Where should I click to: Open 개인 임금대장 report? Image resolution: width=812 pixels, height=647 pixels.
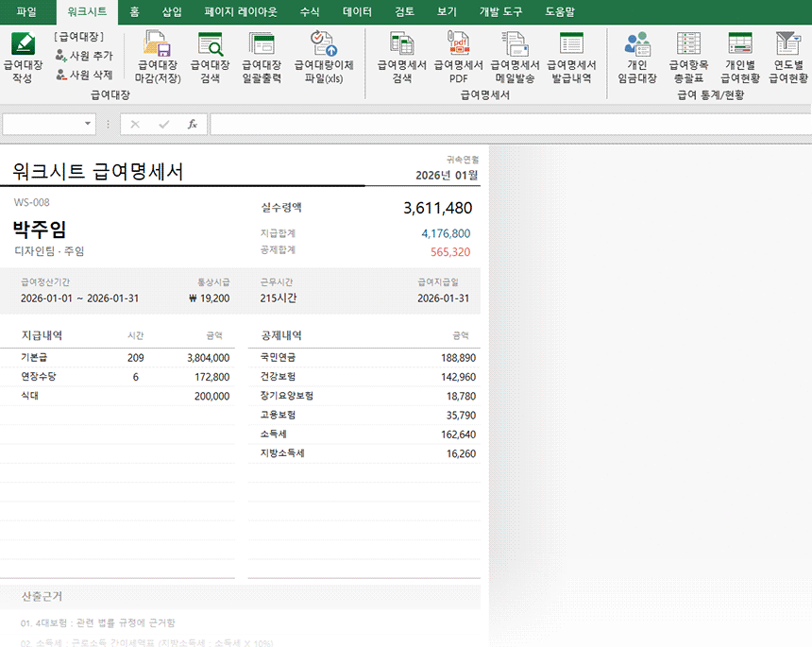637,57
